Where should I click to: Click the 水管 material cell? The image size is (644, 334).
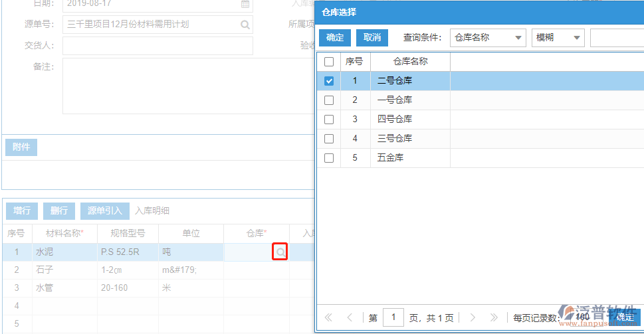pyautogui.click(x=65, y=288)
